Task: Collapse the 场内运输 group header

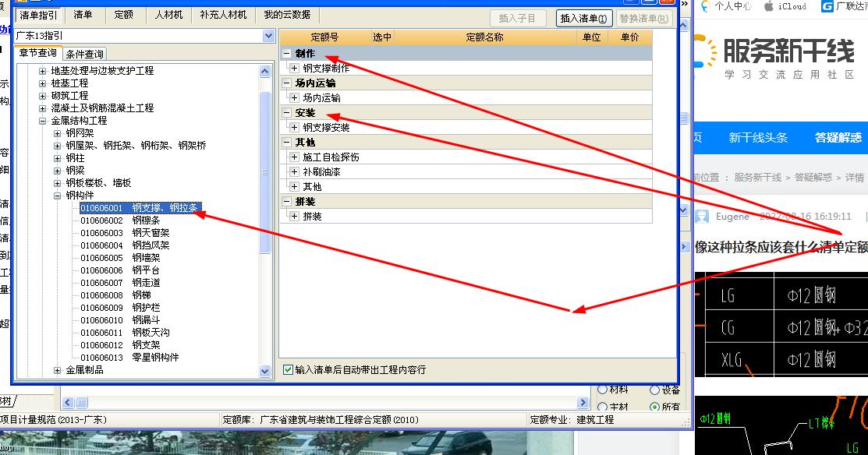Action: (x=287, y=83)
